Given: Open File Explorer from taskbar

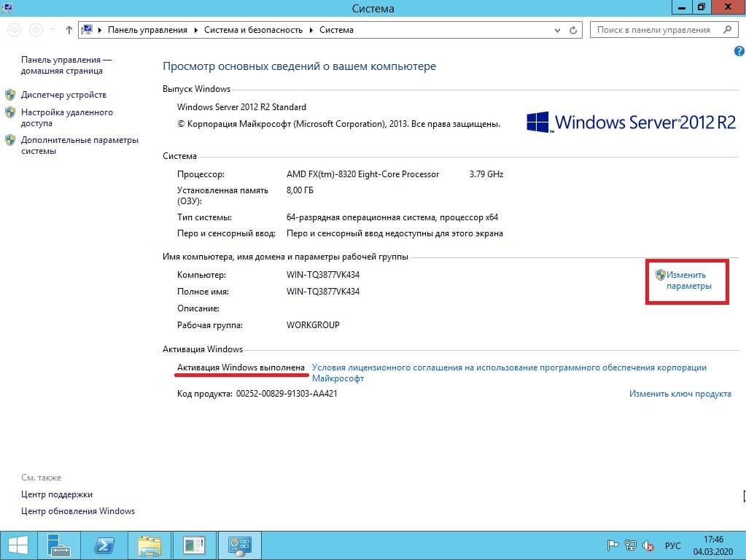Looking at the screenshot, I should click(149, 545).
